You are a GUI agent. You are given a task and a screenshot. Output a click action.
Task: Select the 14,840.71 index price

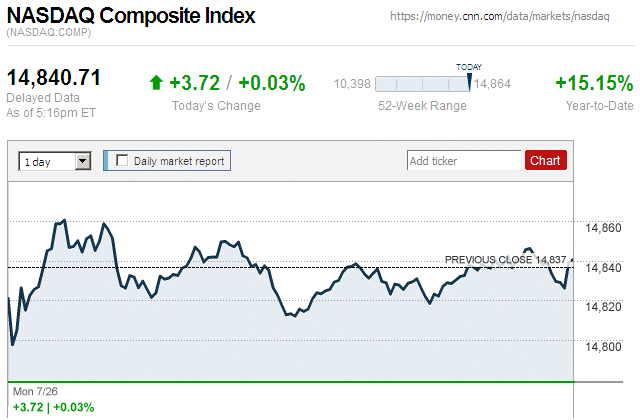55,77
